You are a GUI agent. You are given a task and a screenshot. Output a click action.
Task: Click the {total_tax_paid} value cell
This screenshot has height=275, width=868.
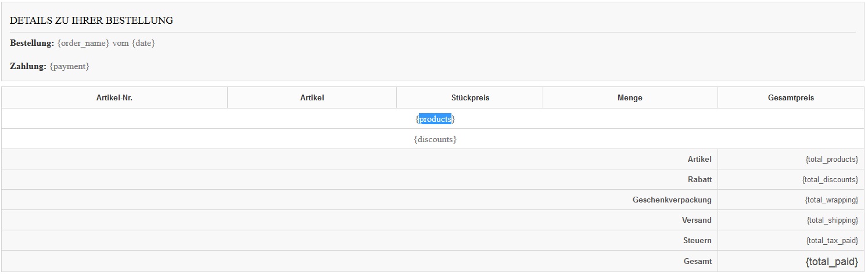pyautogui.click(x=791, y=240)
